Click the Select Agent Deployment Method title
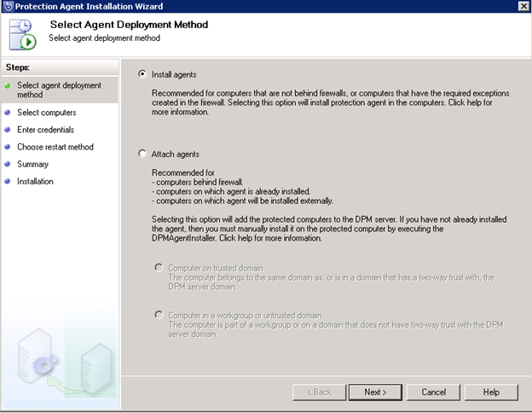Image resolution: width=532 pixels, height=413 pixels. coord(129,25)
